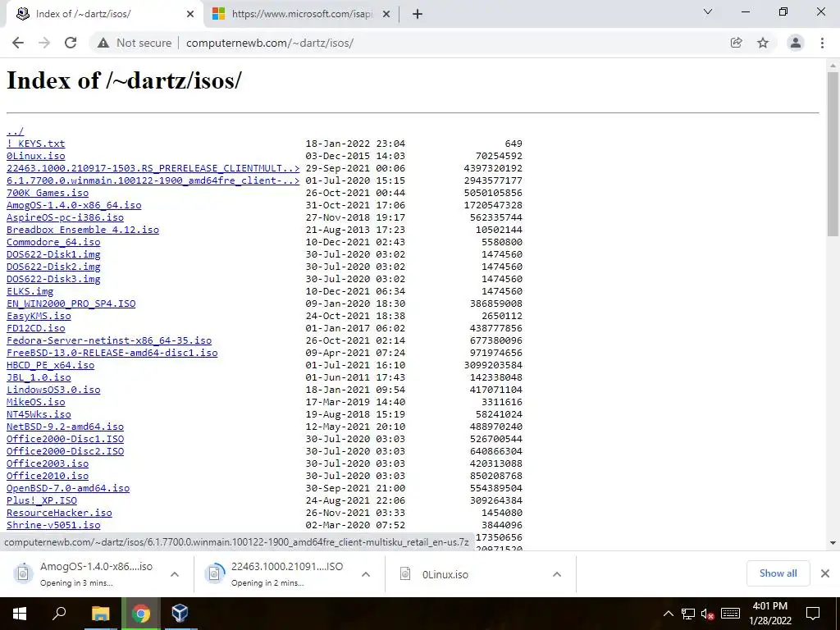Share this page using the share icon
This screenshot has width=840, height=630.
736,43
